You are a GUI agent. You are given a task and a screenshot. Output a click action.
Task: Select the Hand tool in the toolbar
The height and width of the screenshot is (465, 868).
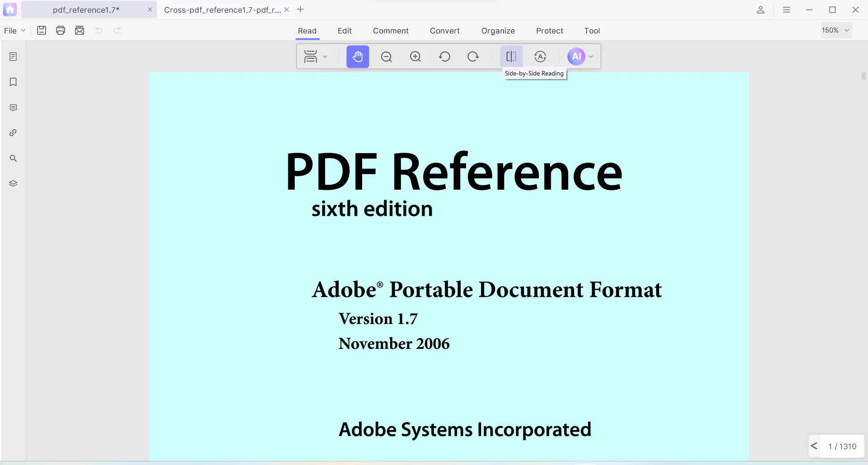(358, 56)
